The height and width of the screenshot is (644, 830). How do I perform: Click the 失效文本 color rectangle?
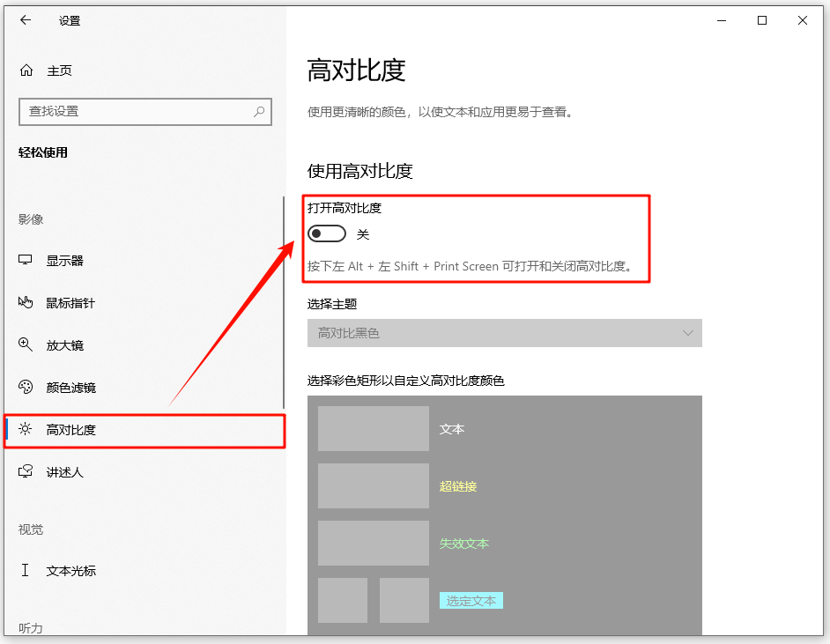[x=373, y=544]
